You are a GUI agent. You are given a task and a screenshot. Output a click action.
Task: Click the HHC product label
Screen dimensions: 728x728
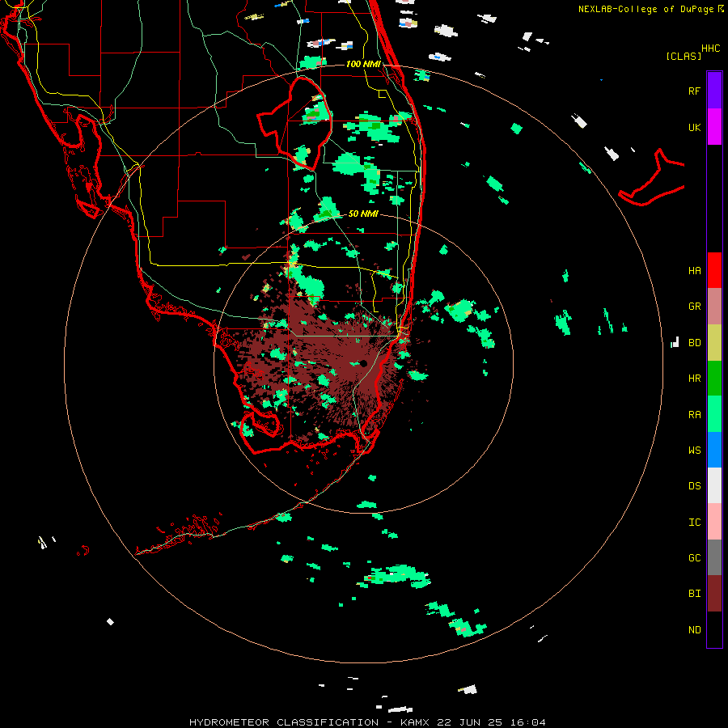click(711, 49)
